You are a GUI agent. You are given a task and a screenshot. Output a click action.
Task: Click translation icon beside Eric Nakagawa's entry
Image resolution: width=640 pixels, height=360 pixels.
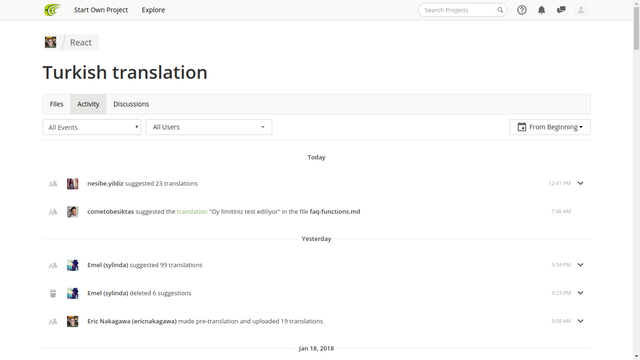coord(53,322)
